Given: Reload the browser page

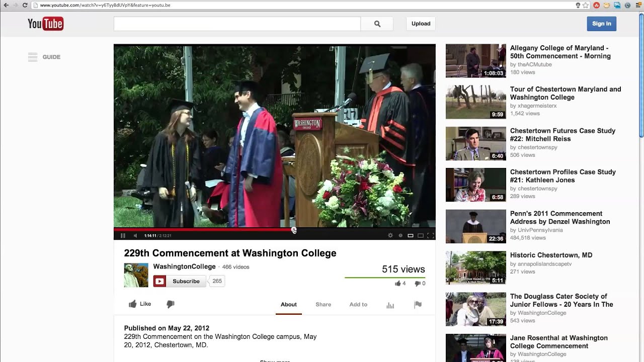Looking at the screenshot, I should click(x=25, y=5).
